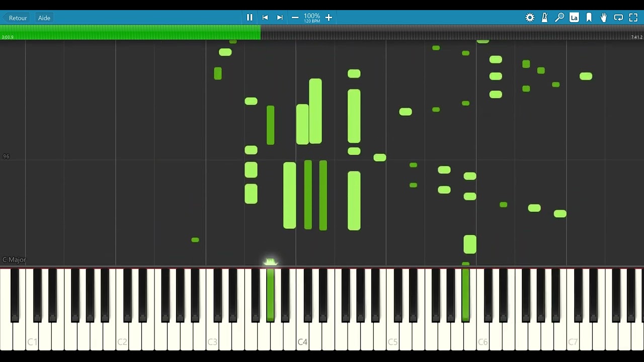
Task: Seek in the song progress bar's unplayed portion
Action: pos(452,33)
